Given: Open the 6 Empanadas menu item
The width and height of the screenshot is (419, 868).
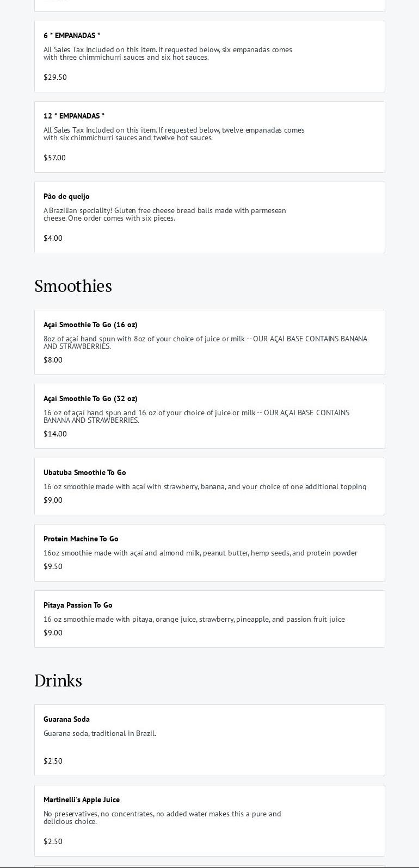Looking at the screenshot, I should coord(72,36).
